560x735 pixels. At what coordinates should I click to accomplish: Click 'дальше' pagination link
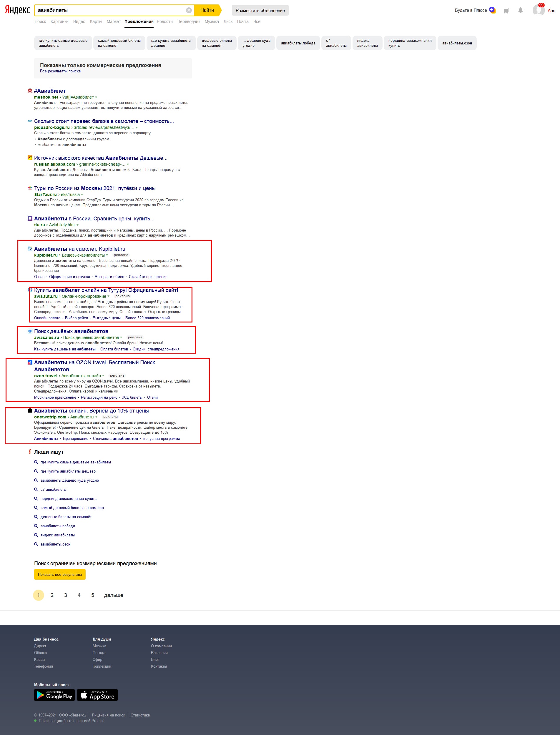tap(113, 595)
